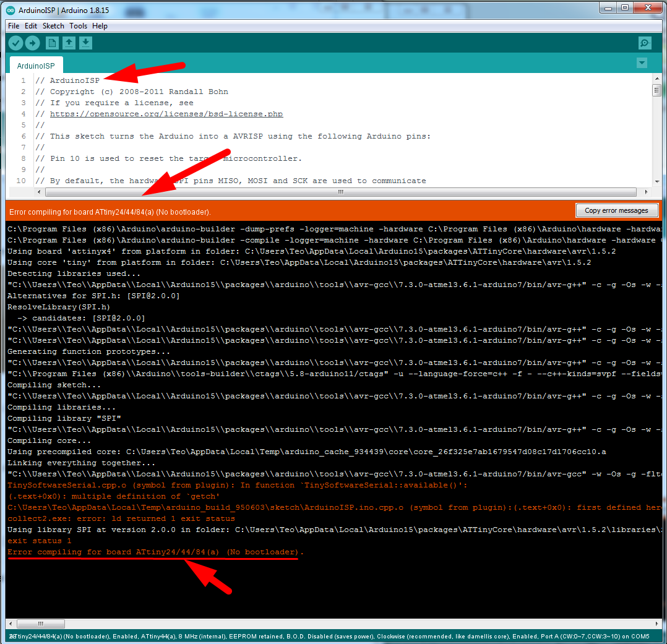Click final 'Error compiling for board' console line
The image size is (667, 644).
pos(156,552)
